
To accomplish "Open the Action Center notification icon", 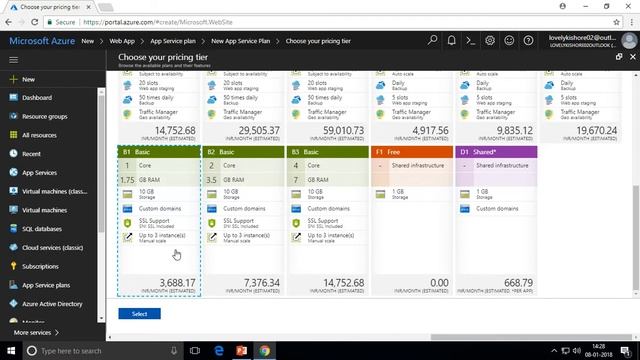I will click(625, 351).
